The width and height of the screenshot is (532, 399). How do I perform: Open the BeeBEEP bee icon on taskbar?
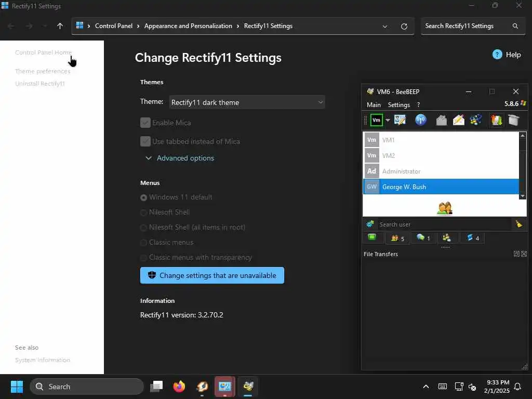[x=248, y=387]
